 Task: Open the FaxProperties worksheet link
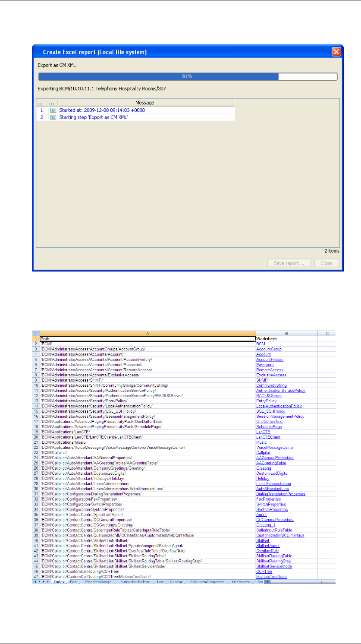point(268,499)
